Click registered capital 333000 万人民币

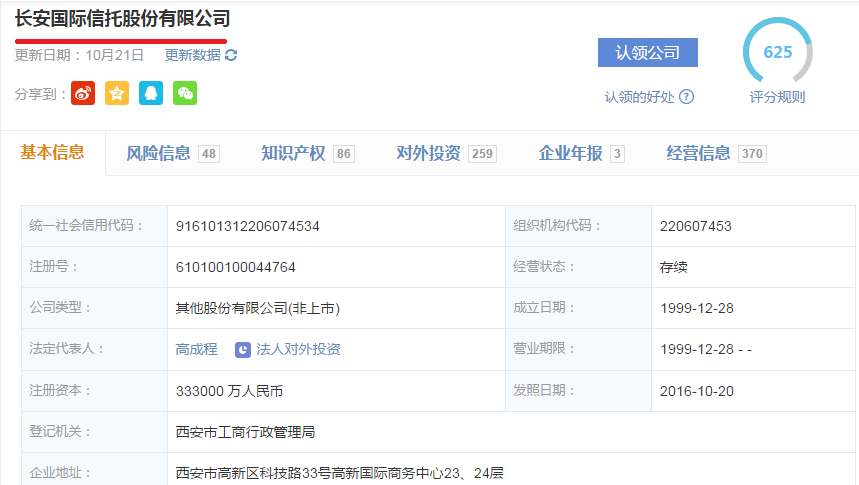(229, 391)
